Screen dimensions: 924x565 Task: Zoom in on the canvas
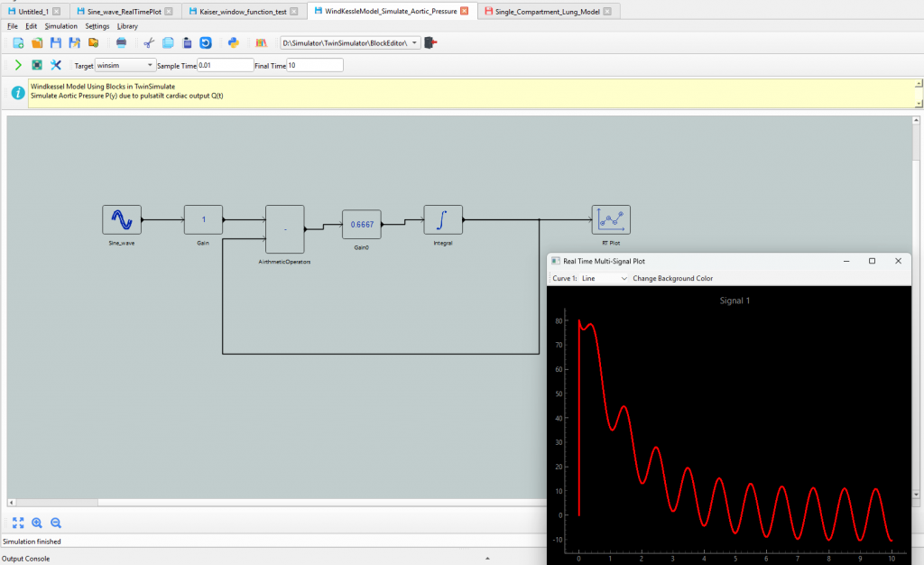pyautogui.click(x=37, y=523)
